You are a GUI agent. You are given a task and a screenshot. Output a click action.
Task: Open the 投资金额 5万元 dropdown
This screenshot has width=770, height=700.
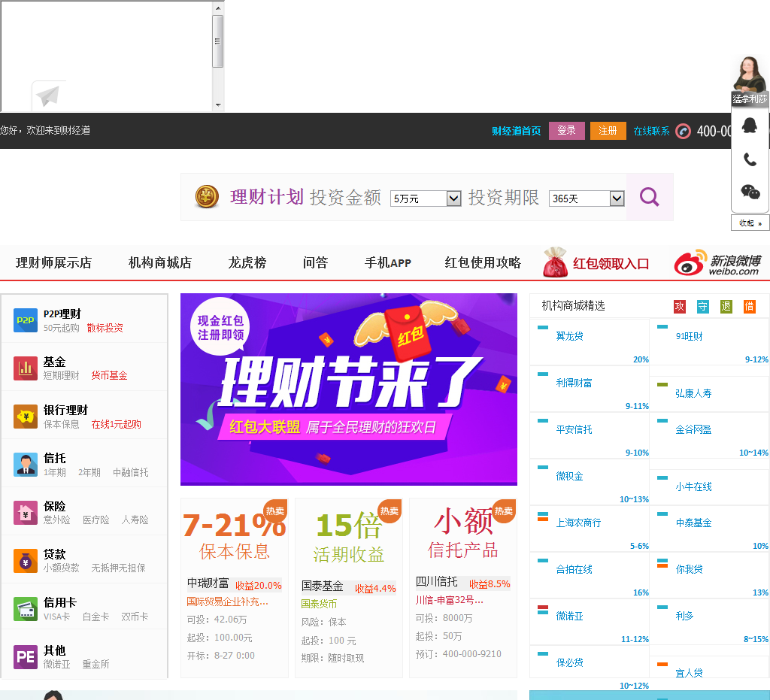pyautogui.click(x=426, y=198)
